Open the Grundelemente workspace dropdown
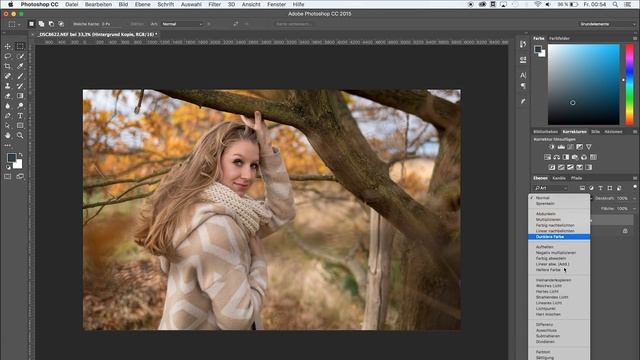Viewport: 640px width, 360px height. click(607, 24)
